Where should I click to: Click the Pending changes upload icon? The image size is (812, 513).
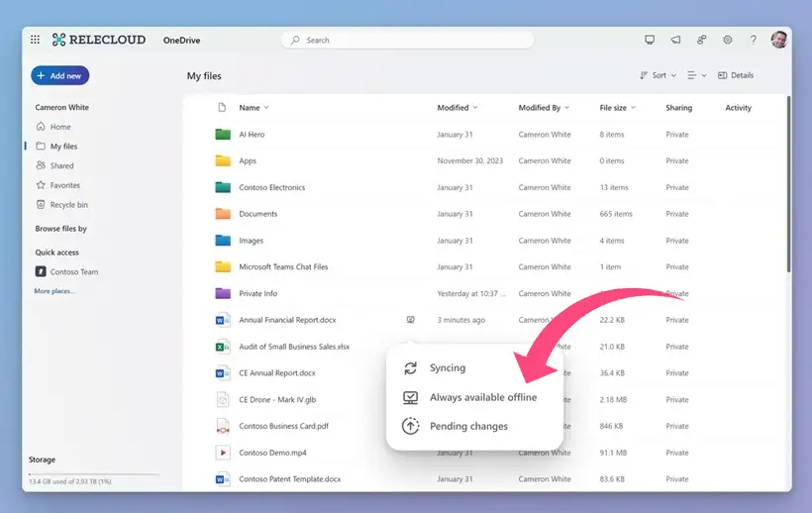pos(410,426)
